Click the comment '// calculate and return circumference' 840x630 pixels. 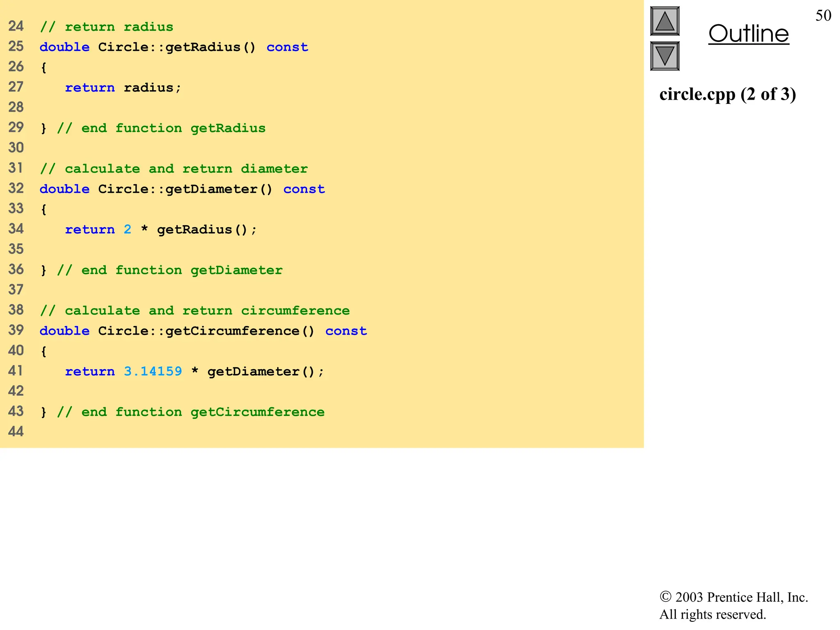[x=195, y=310]
